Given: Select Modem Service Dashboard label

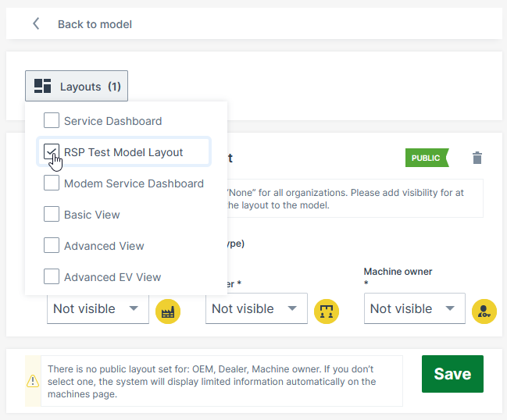Looking at the screenshot, I should pyautogui.click(x=134, y=183).
